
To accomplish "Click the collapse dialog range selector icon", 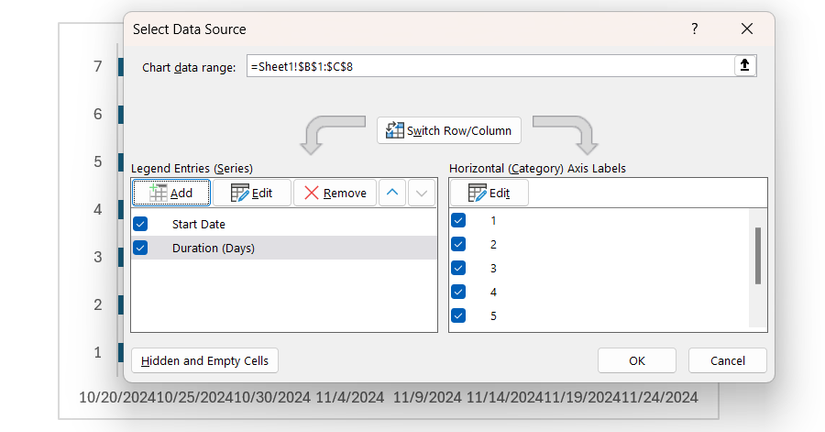I will click(x=744, y=66).
